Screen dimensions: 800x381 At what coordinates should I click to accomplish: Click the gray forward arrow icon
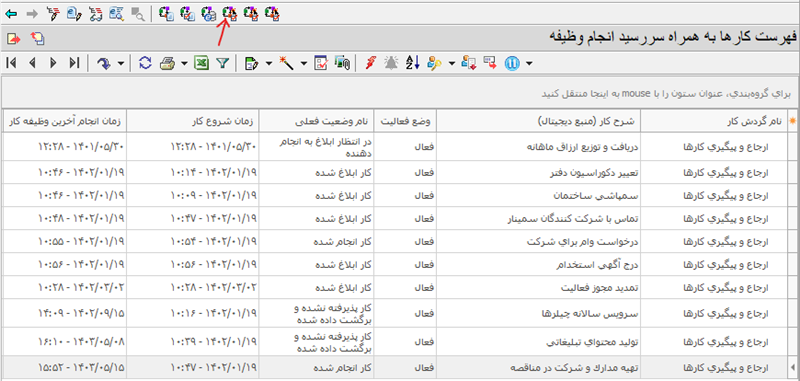point(32,14)
